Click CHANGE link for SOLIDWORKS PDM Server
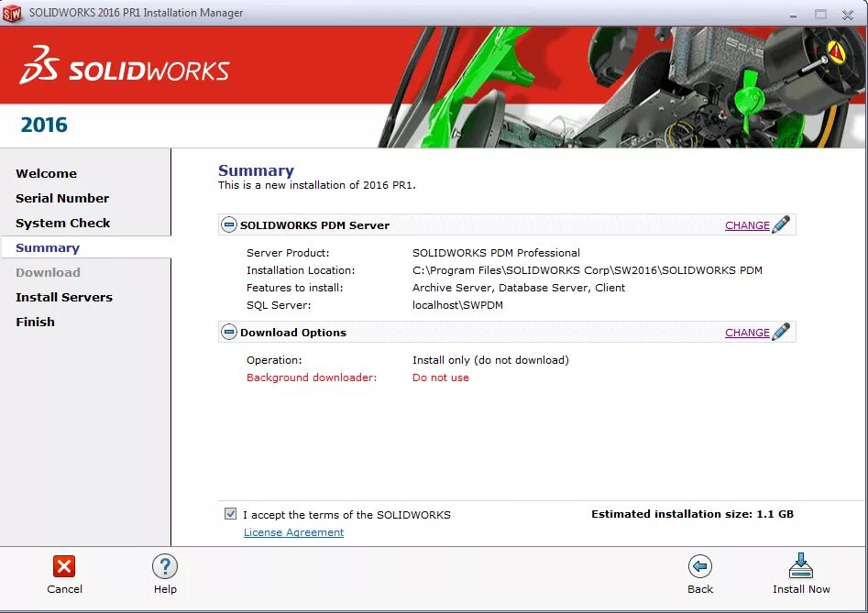 pyautogui.click(x=747, y=225)
